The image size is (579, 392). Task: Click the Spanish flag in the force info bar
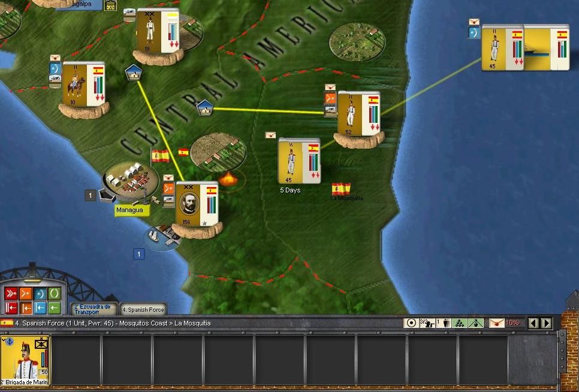tap(7, 323)
